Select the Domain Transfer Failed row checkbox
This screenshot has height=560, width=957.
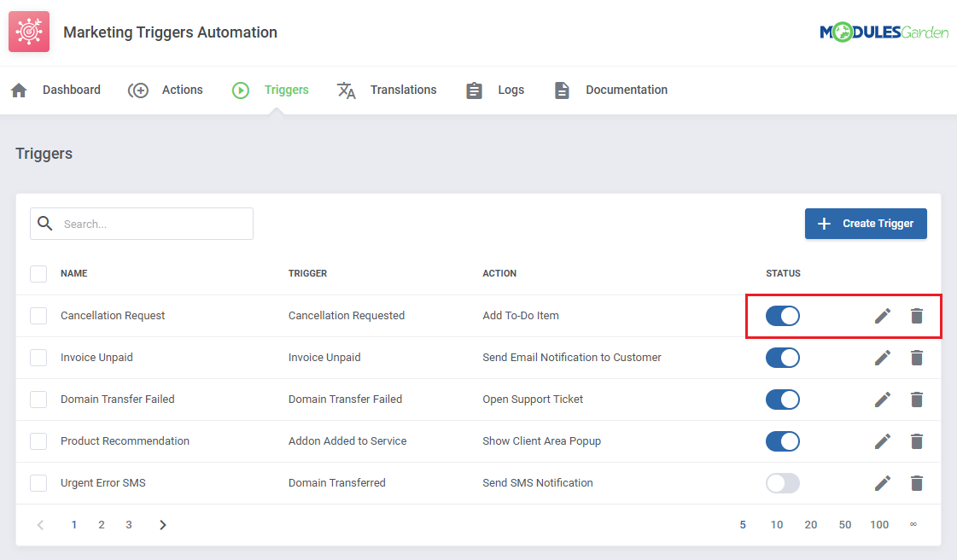pyautogui.click(x=38, y=400)
